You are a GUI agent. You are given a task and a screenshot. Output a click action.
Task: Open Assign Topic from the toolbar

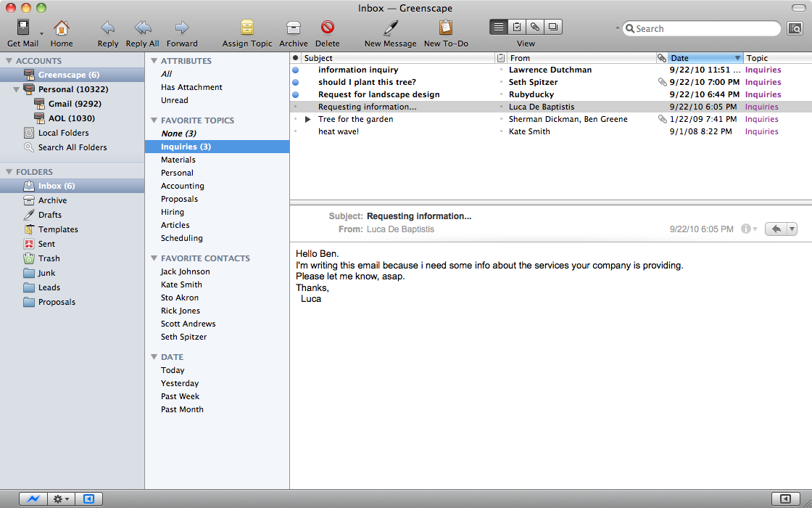tap(247, 28)
